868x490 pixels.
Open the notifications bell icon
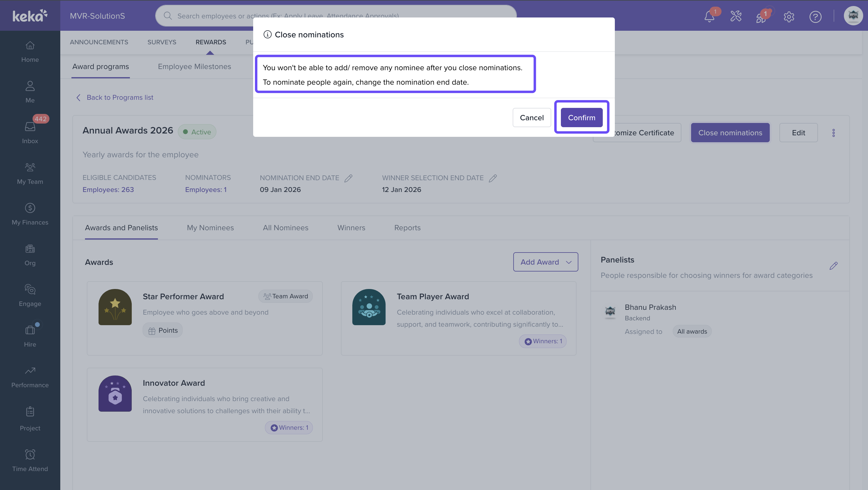click(709, 16)
